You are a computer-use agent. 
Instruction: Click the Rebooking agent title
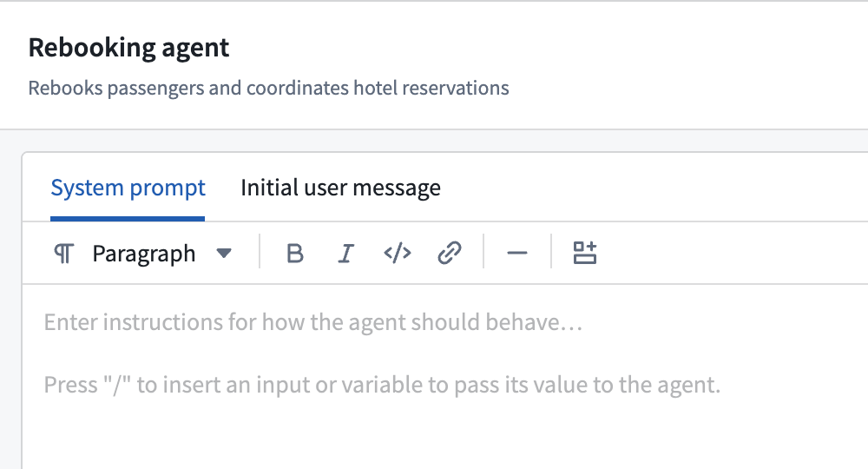(128, 48)
